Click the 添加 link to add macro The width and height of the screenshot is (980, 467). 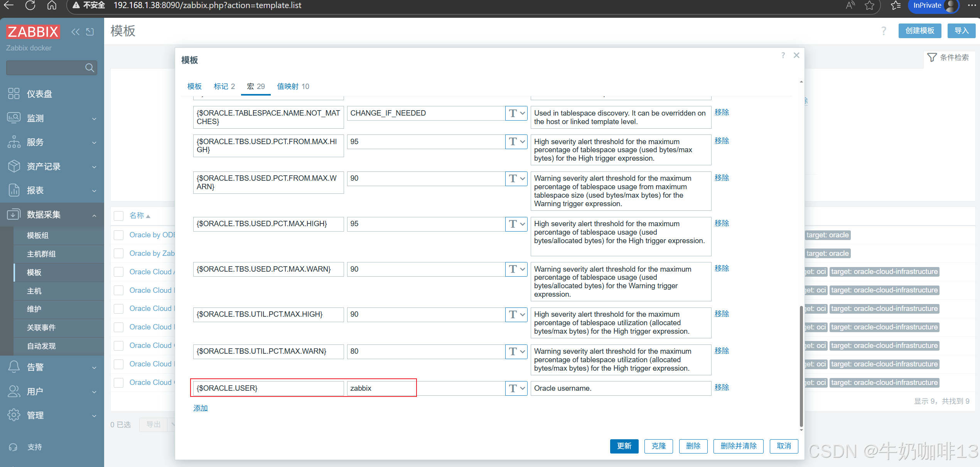coord(200,408)
